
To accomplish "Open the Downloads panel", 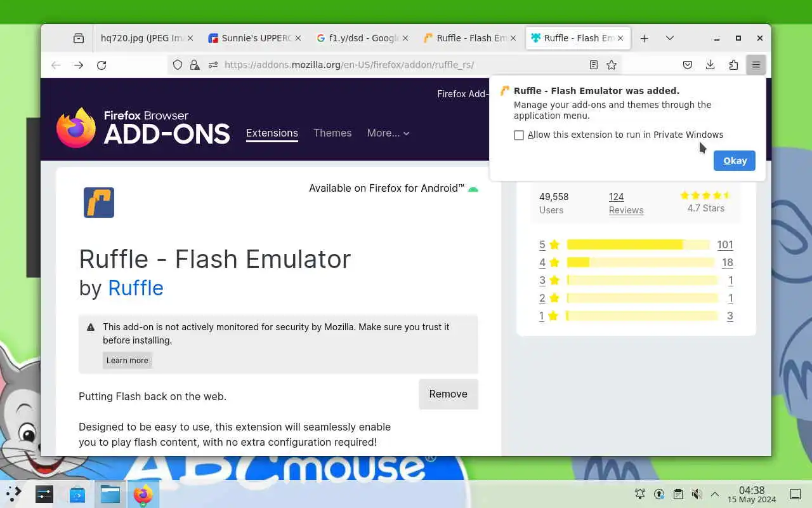I will [x=710, y=65].
